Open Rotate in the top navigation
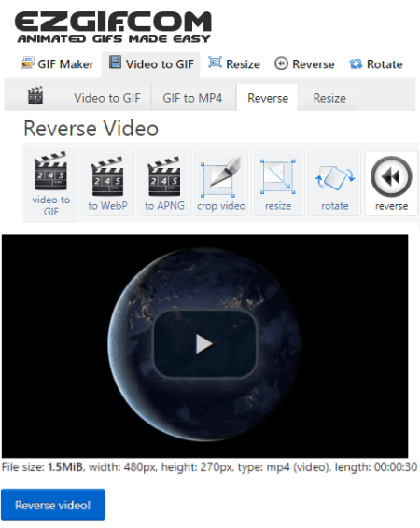This screenshot has width=420, height=528. point(376,64)
